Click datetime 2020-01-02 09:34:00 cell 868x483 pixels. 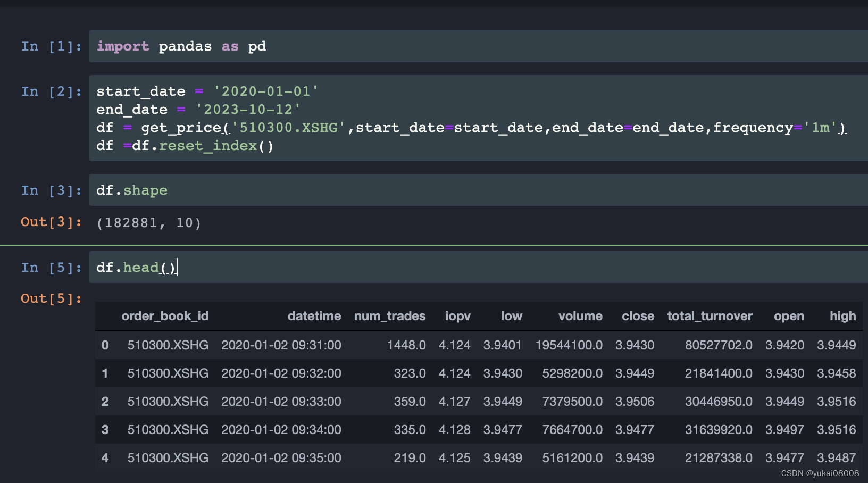(x=281, y=430)
